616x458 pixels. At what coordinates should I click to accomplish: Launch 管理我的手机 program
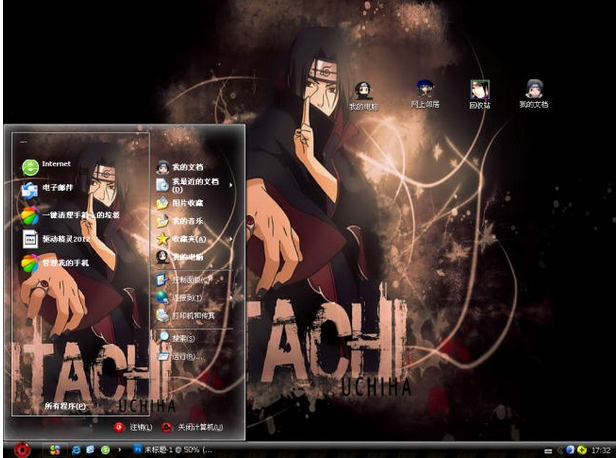pyautogui.click(x=55, y=263)
